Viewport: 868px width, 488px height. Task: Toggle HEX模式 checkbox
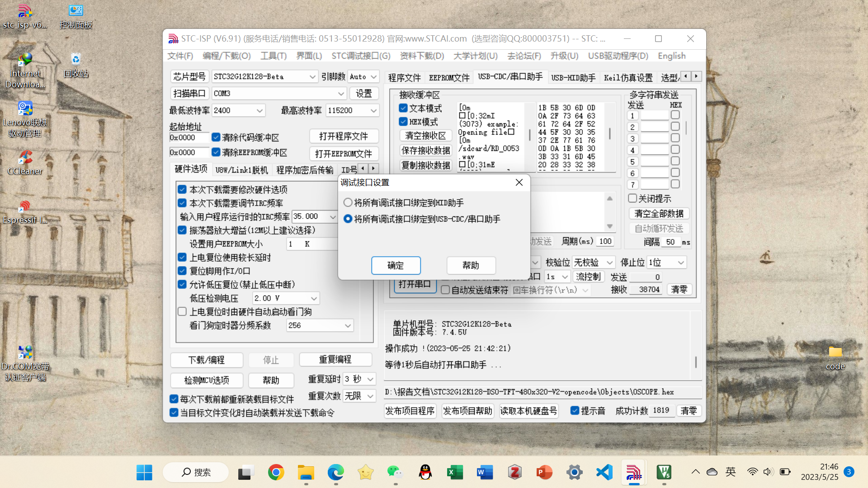403,122
